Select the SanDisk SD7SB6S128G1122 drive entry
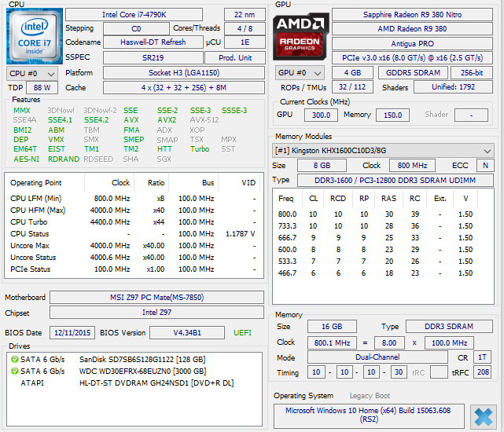Viewport: 504px width, 432px height. click(134, 359)
